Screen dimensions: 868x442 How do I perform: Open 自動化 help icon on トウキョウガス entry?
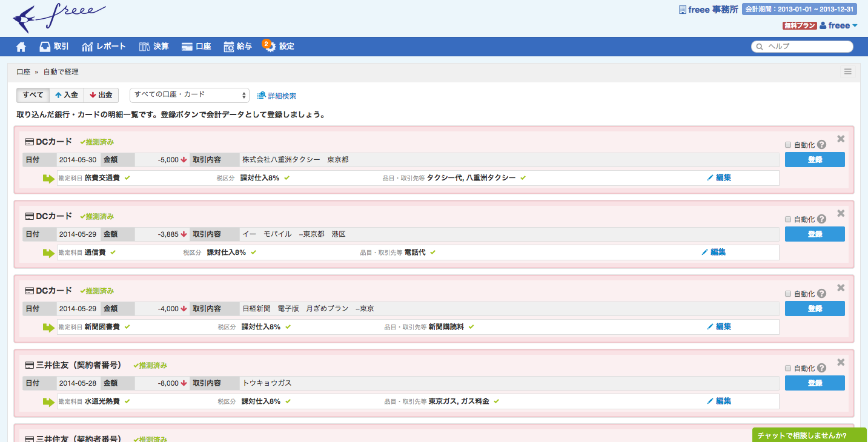point(821,368)
